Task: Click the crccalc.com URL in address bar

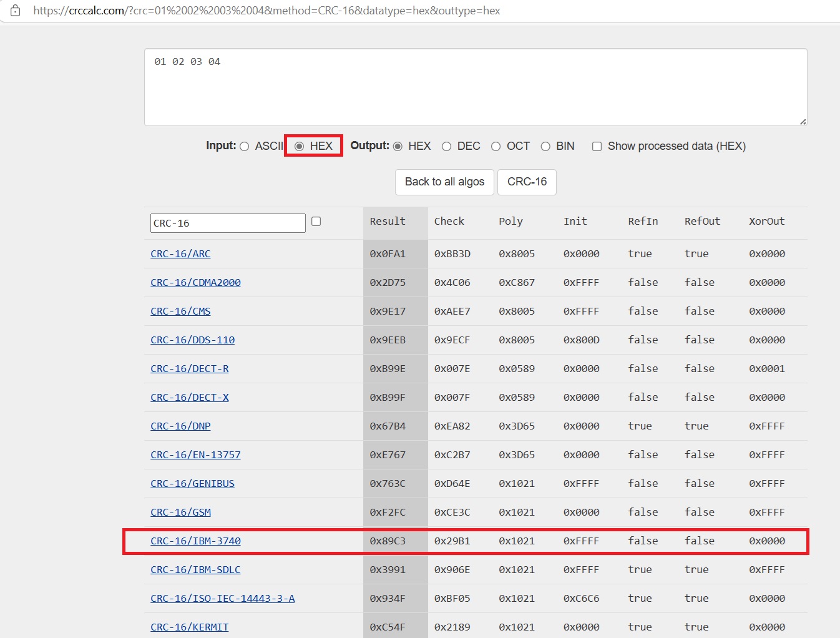Action: tap(266, 11)
